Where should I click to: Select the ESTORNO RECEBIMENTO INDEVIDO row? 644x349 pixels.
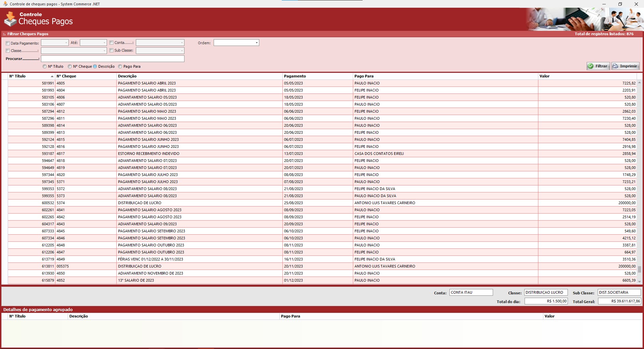[149, 154]
